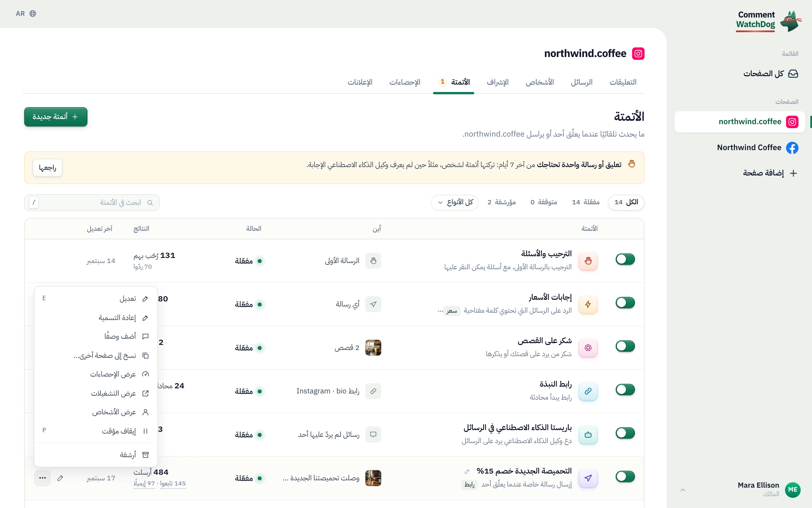Screen dimensions: 812x508
Task: Click the robot icon of باريستا الذكاء الاصطناعي
Action: click(x=588, y=434)
